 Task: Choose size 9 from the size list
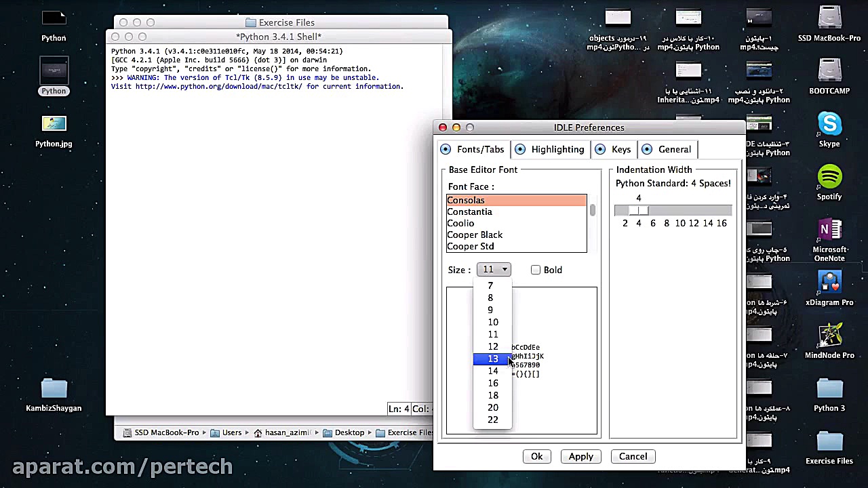pyautogui.click(x=492, y=310)
